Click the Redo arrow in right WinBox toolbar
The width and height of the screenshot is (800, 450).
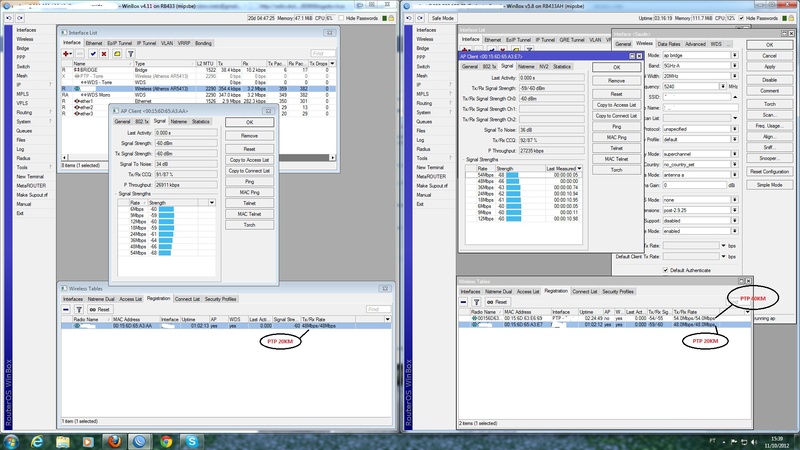pyautogui.click(x=420, y=18)
